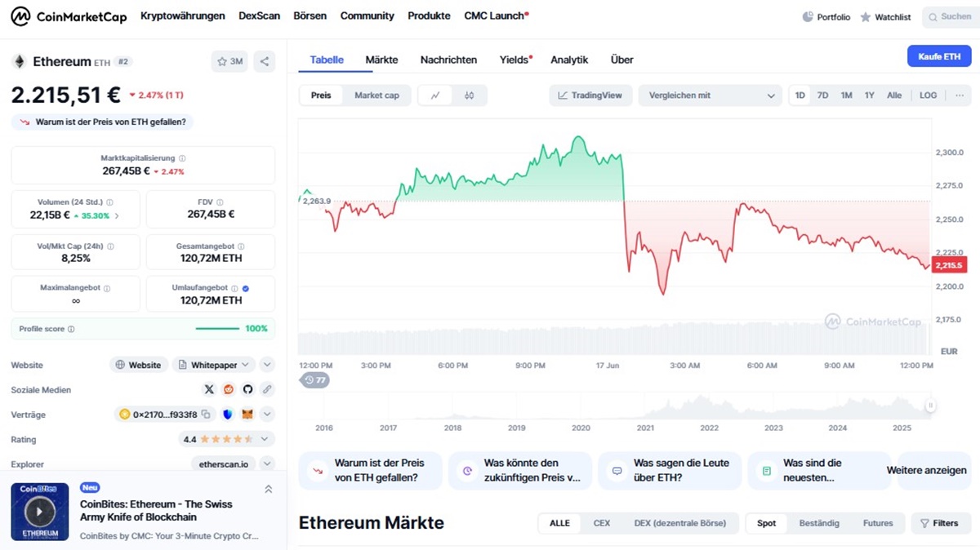Set chart range to 1Y

870,95
